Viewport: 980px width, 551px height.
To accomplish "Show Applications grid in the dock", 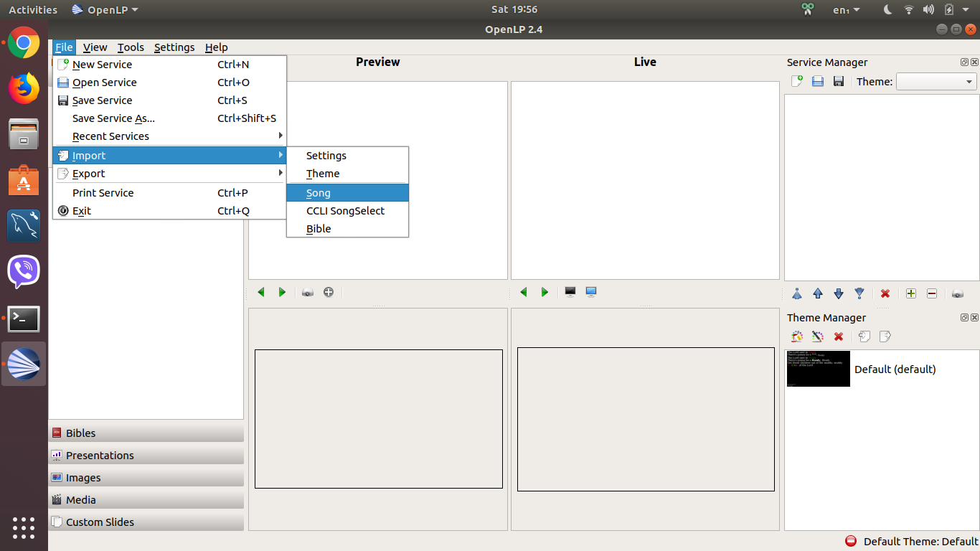I will [x=24, y=527].
